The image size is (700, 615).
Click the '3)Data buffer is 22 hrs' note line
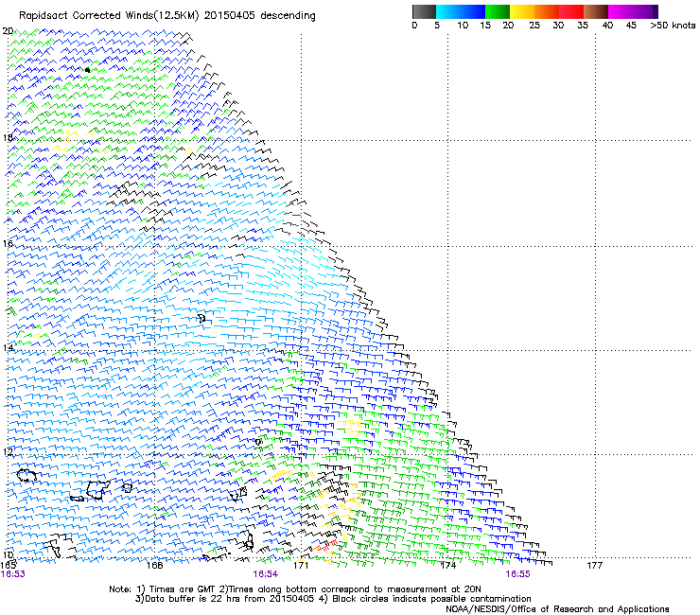coord(333,599)
